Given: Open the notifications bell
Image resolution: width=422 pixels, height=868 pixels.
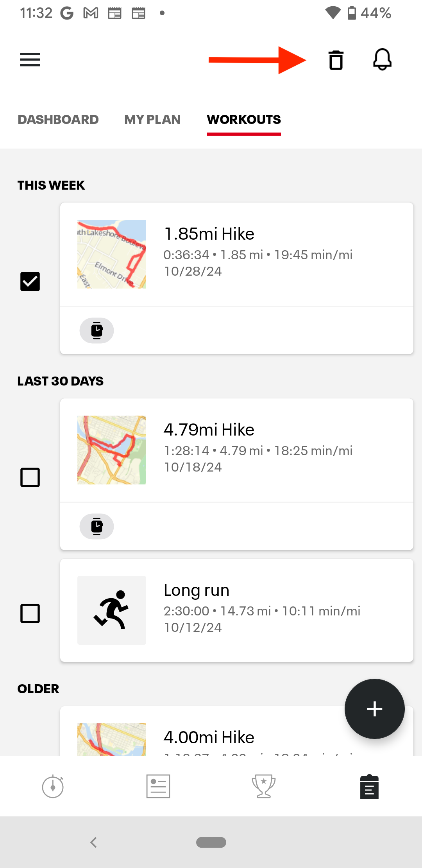Looking at the screenshot, I should click(382, 59).
